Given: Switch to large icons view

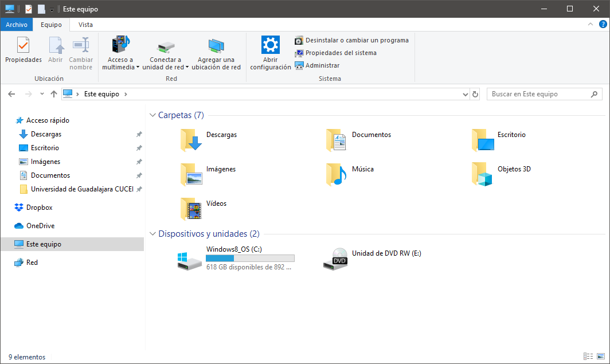Looking at the screenshot, I should tap(601, 356).
